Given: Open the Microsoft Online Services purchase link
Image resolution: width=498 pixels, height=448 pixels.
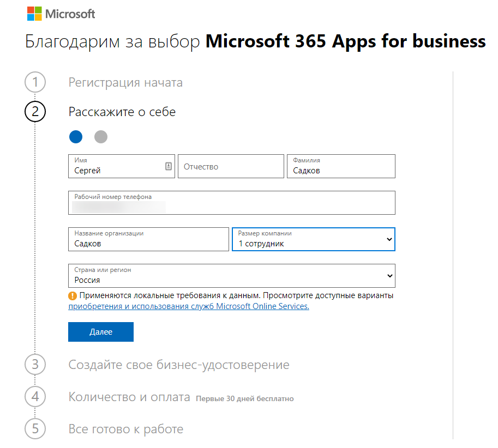Looking at the screenshot, I should (189, 306).
